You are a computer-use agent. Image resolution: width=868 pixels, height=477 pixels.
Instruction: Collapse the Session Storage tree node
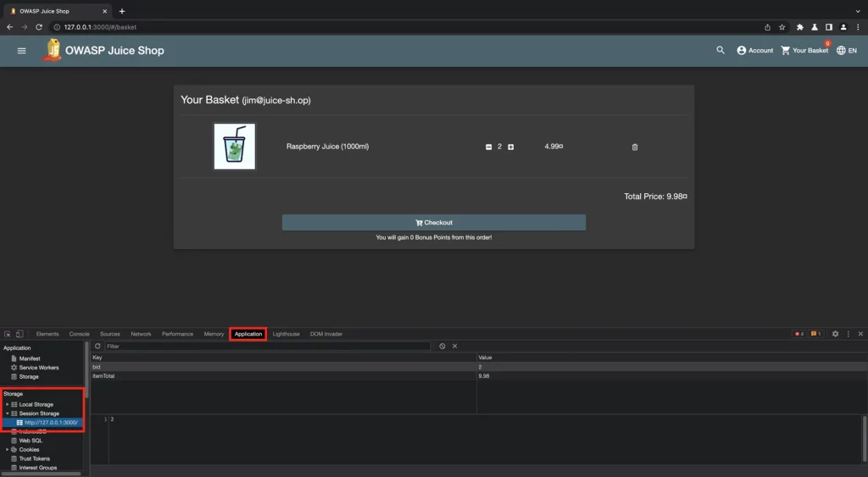pos(8,413)
